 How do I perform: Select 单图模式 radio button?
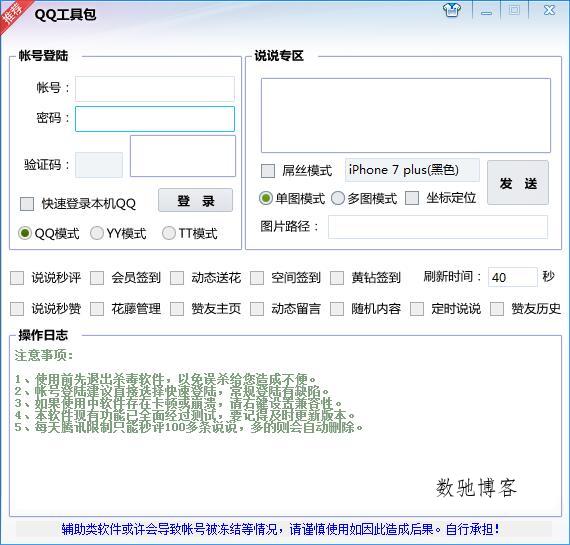(x=266, y=199)
